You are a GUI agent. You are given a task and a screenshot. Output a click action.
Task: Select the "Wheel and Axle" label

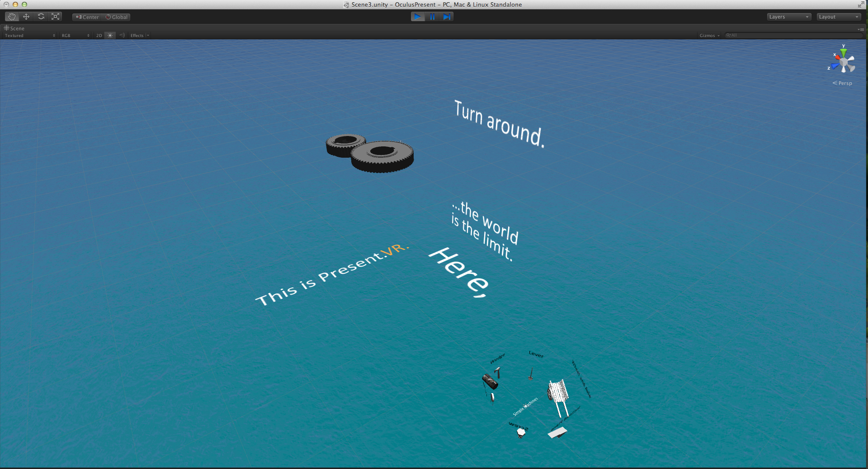click(581, 379)
